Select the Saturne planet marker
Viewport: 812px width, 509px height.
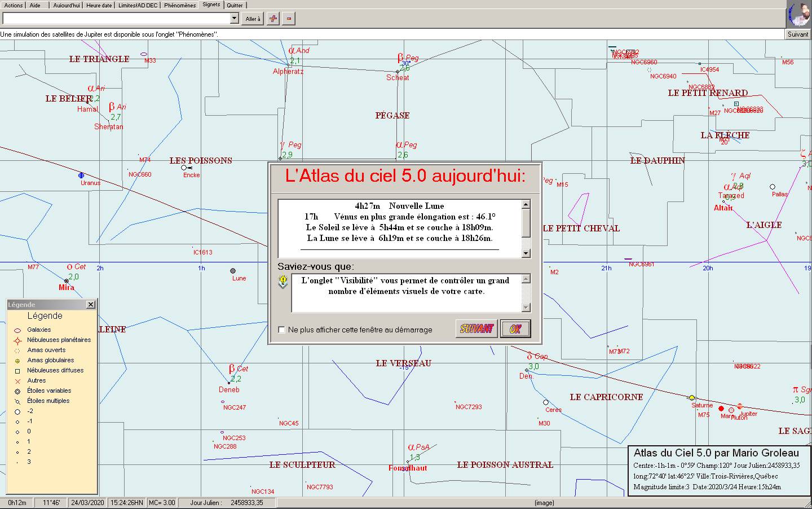pos(692,398)
